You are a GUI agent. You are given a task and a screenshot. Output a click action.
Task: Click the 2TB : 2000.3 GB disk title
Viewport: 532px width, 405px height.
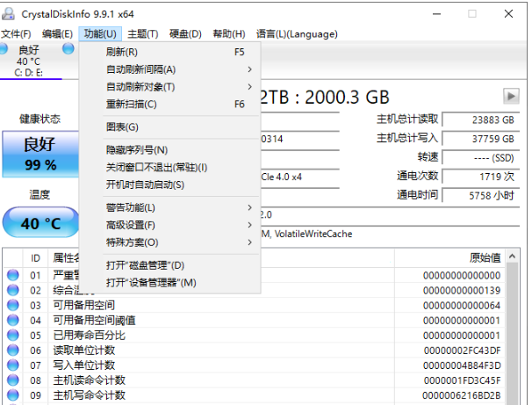[325, 98]
